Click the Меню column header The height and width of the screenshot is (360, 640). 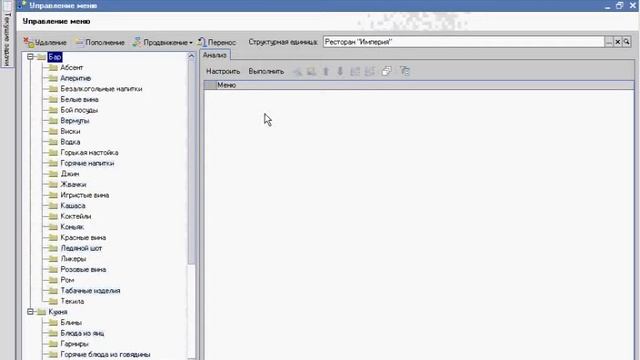(x=424, y=85)
